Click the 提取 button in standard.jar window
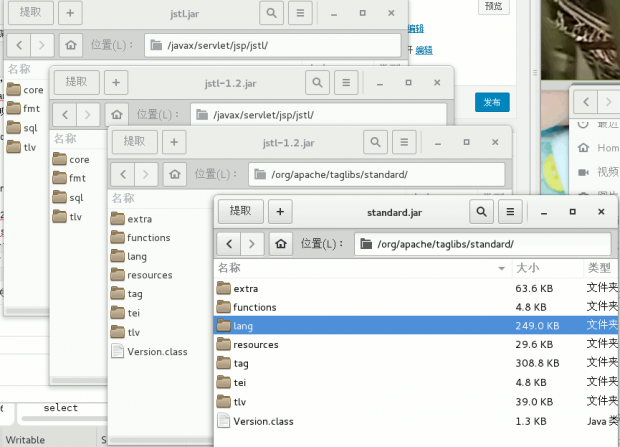 pyautogui.click(x=241, y=211)
